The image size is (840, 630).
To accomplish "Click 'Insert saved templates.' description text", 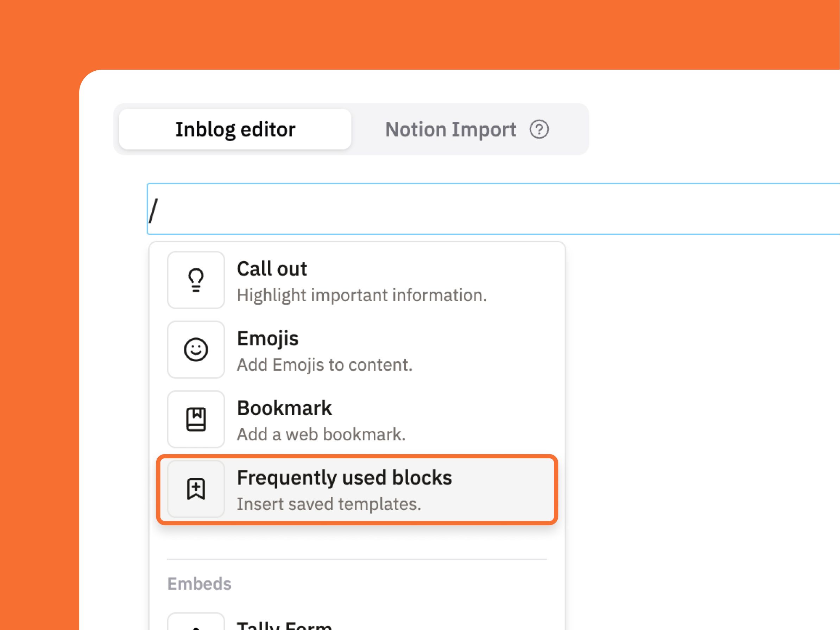I will coord(329,504).
